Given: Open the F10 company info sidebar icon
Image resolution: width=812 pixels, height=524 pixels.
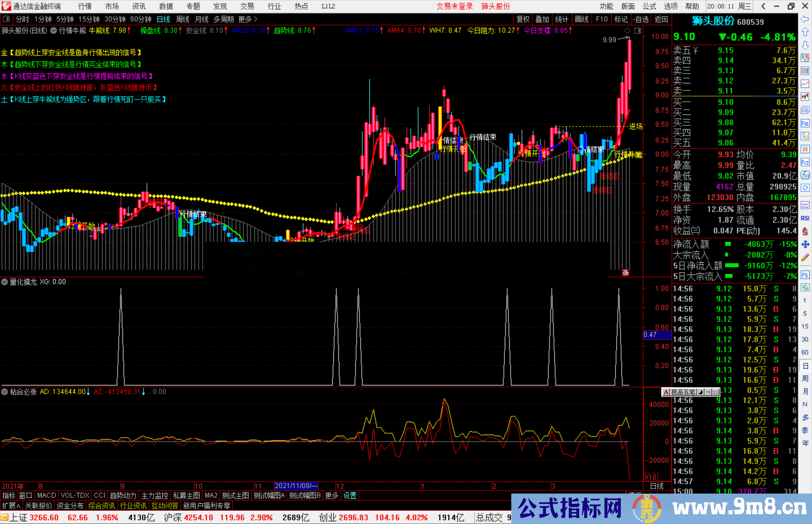Looking at the screenshot, I should point(805,123).
